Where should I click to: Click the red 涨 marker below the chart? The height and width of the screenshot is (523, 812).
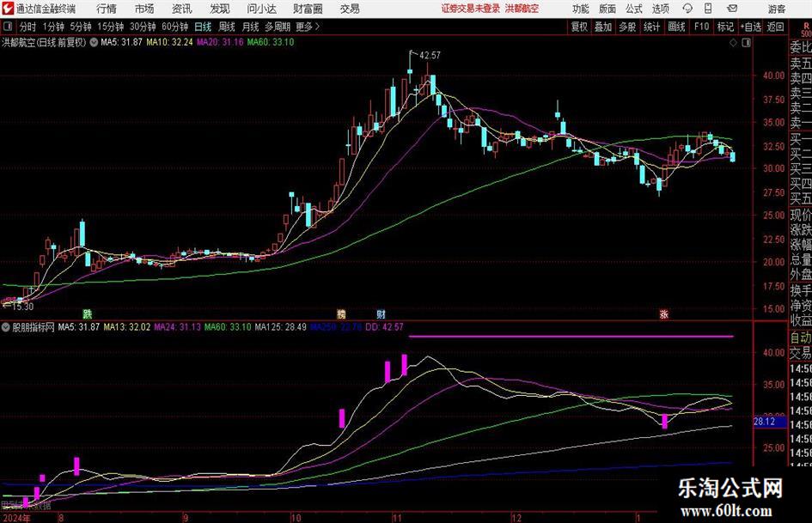tap(664, 313)
